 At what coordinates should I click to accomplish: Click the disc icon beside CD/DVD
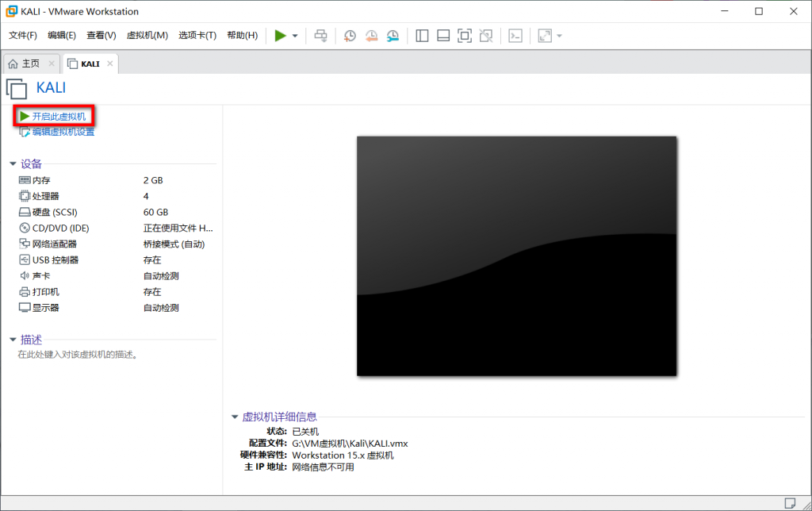click(x=25, y=228)
